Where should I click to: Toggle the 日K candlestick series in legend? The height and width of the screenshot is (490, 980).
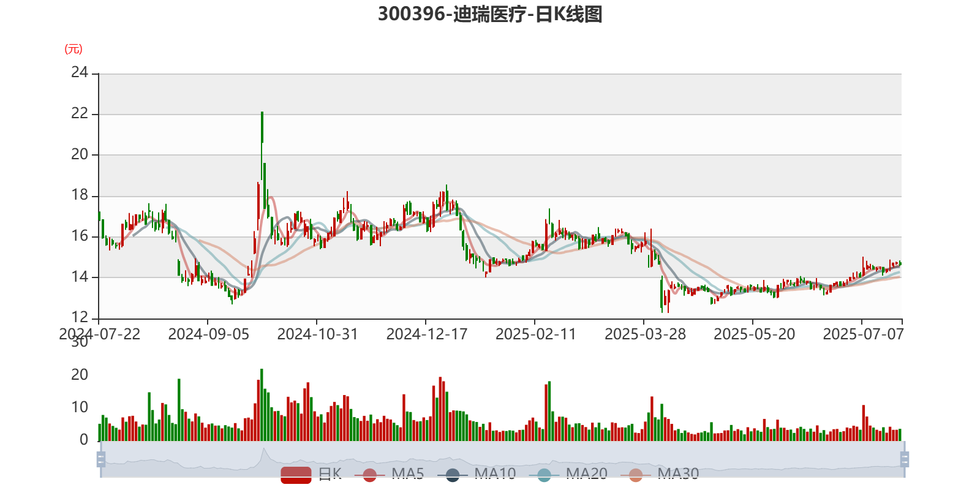click(311, 474)
